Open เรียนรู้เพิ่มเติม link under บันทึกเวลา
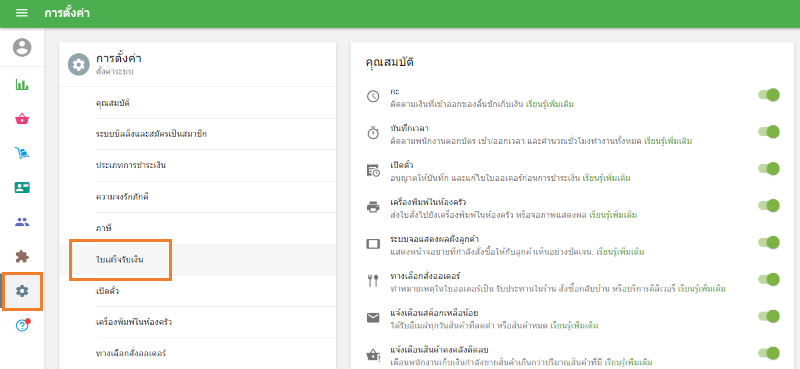This screenshot has width=800, height=369. [x=668, y=141]
